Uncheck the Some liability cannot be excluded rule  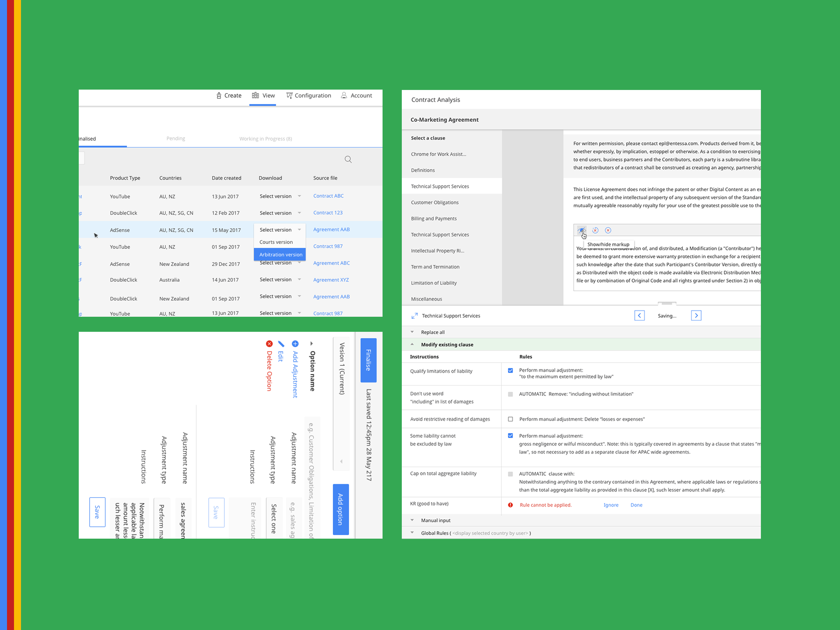tap(510, 435)
